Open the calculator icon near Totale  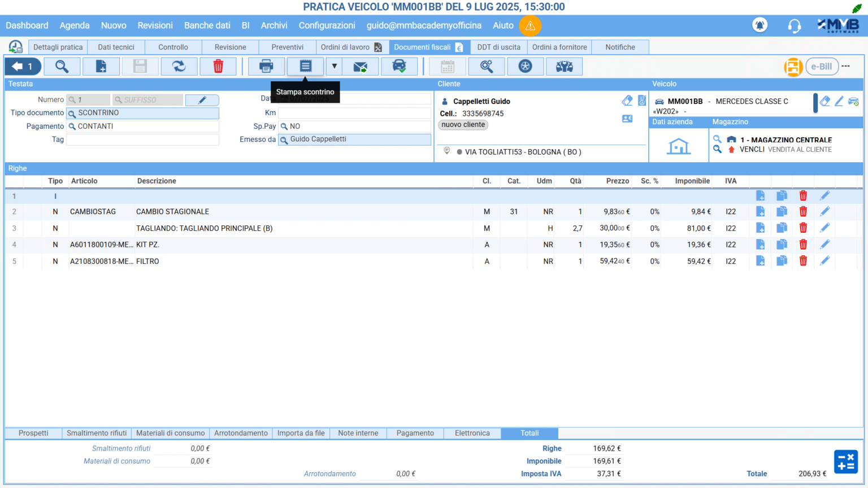(845, 461)
